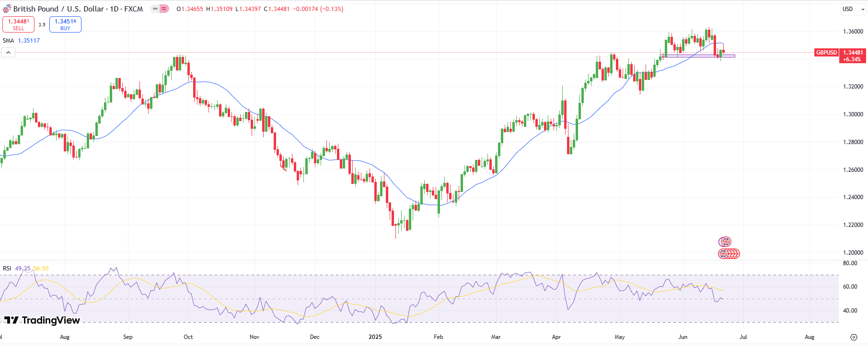Select the red trendline drawing near November lows
This screenshot has width=868, height=348.
[x=283, y=168]
